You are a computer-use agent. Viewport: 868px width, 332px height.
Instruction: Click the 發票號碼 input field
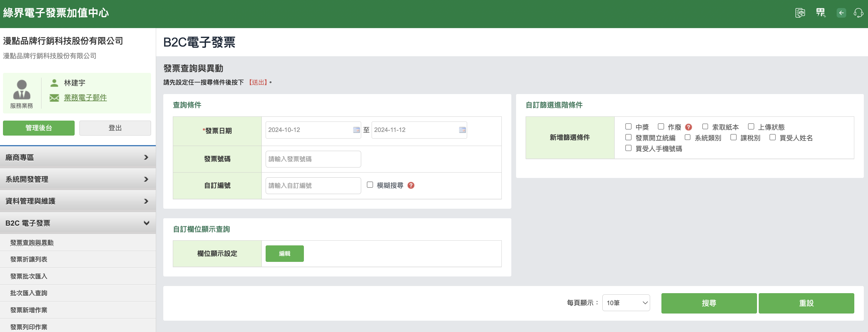[313, 159]
